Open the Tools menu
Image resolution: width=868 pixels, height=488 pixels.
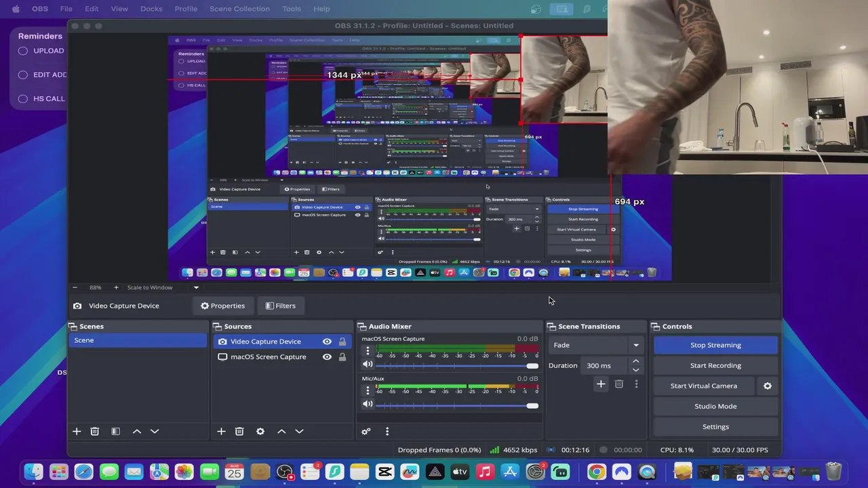point(292,9)
